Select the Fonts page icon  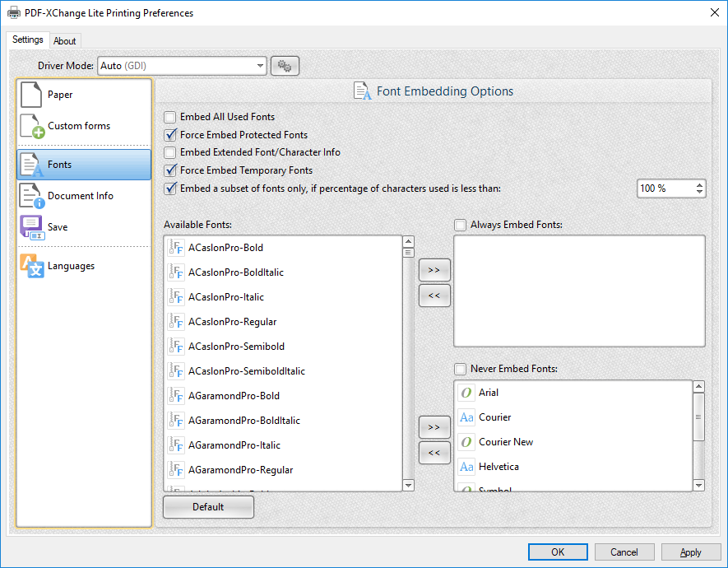coord(31,165)
